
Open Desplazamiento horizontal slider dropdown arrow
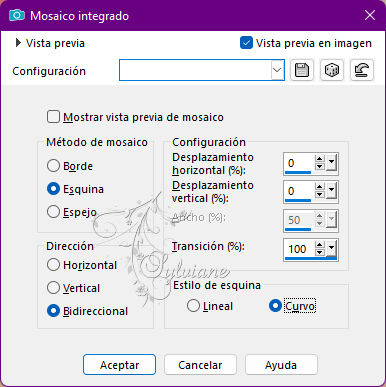click(x=331, y=163)
